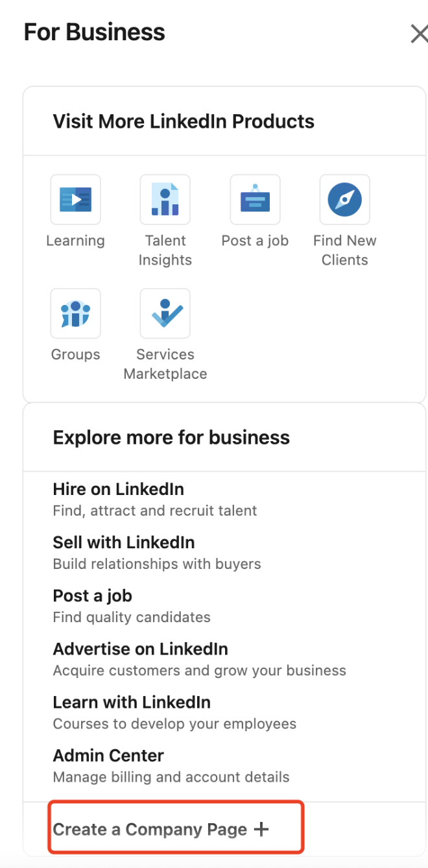Open the Learning product icon
The image size is (428, 868).
pyautogui.click(x=75, y=199)
